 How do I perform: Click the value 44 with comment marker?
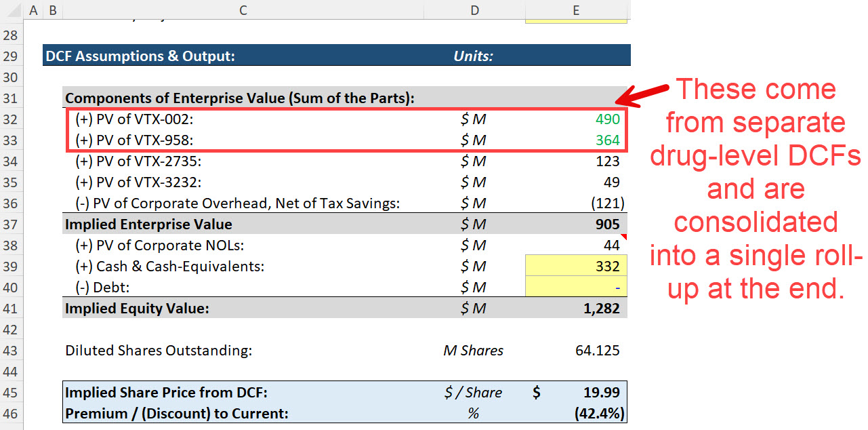coord(612,245)
